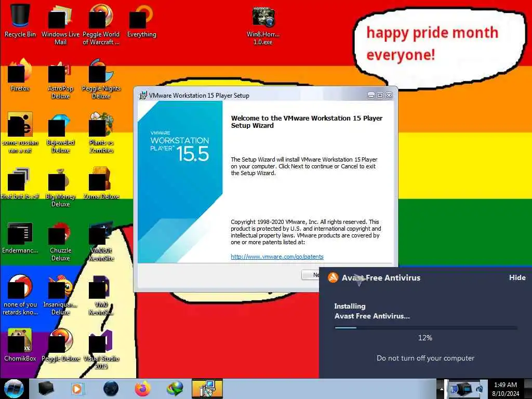This screenshot has width=532, height=399.
Task: Hide the Avast Free Antivirus popup
Action: (517, 277)
